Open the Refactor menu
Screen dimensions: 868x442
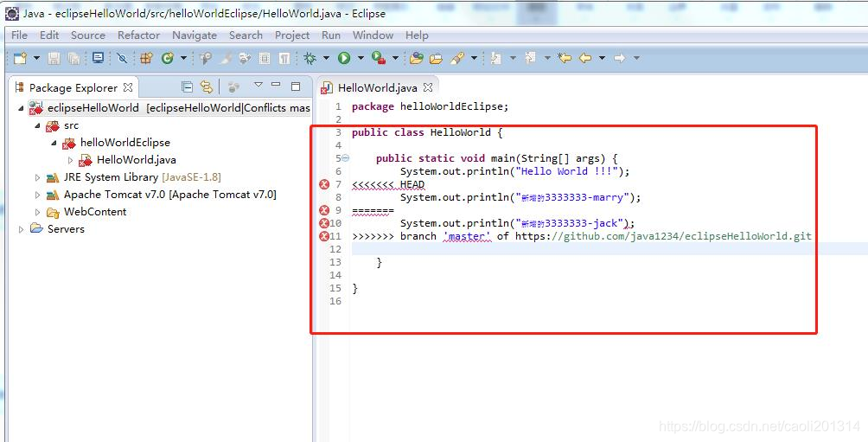tap(138, 35)
